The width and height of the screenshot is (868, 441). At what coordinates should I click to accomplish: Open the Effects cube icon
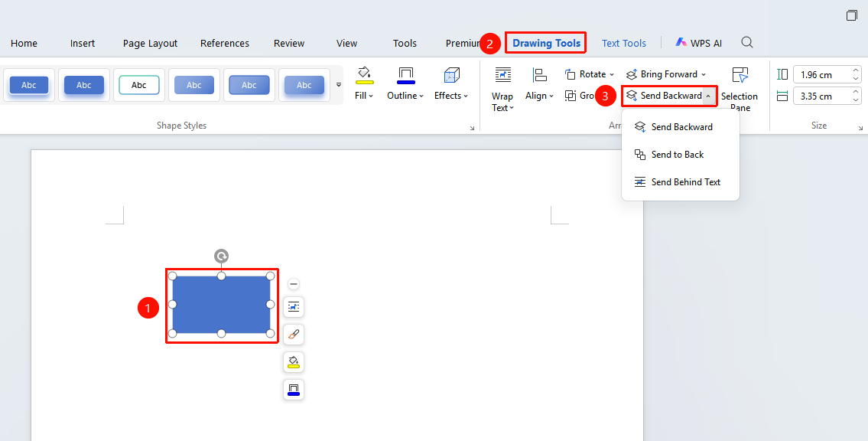[451, 75]
